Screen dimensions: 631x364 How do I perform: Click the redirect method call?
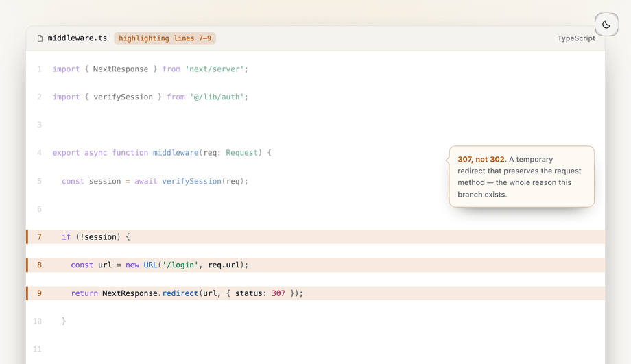tap(180, 293)
